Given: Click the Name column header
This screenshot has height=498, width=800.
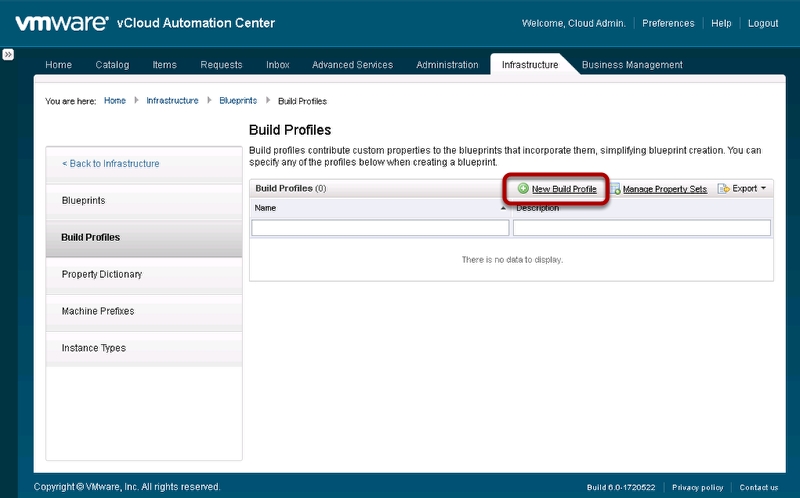Looking at the screenshot, I should click(x=381, y=208).
